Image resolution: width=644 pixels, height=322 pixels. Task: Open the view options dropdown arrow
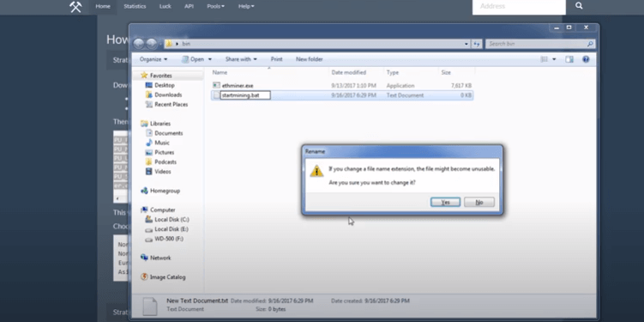coord(554,59)
